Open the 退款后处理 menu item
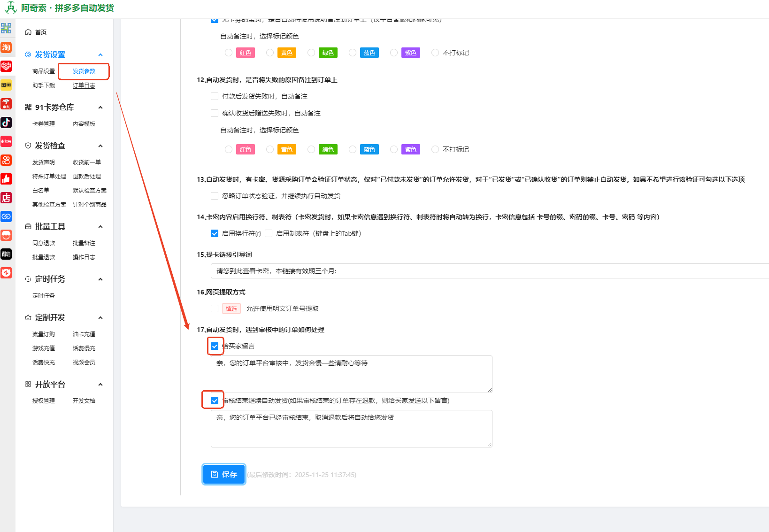Image resolution: width=769 pixels, height=532 pixels. click(87, 177)
